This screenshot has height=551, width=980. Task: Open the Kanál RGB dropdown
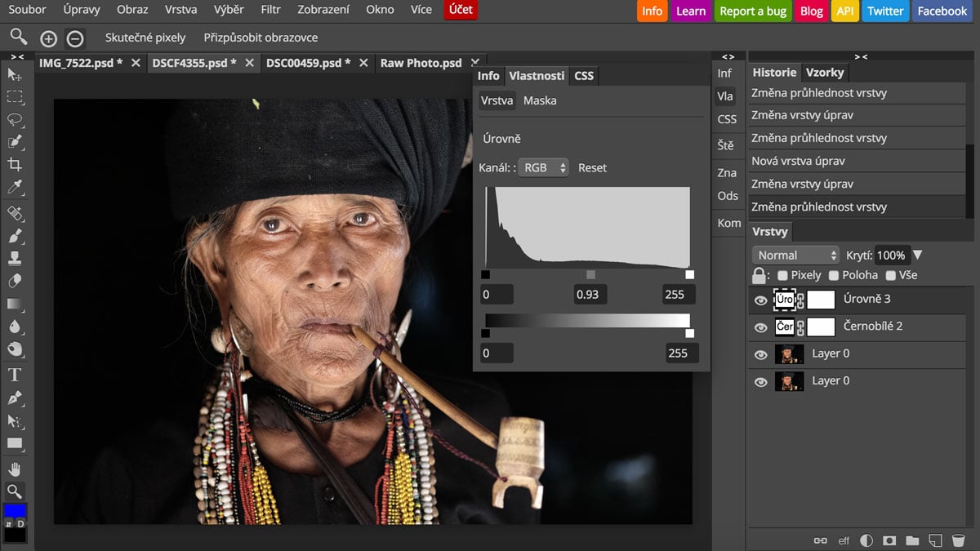coord(543,167)
